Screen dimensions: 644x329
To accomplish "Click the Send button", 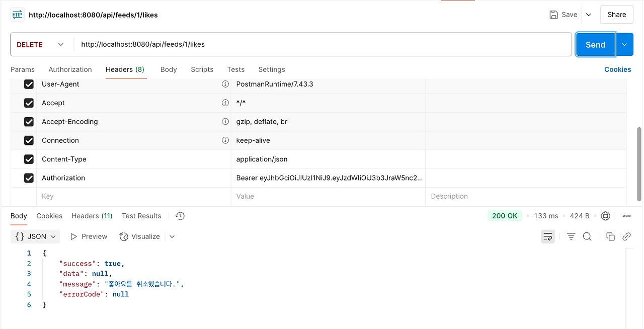I will pyautogui.click(x=595, y=44).
